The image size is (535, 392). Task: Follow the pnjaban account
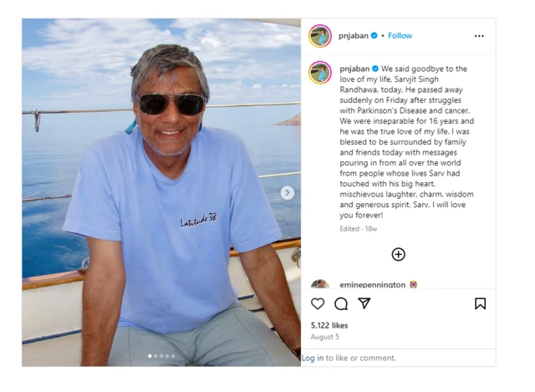[400, 36]
